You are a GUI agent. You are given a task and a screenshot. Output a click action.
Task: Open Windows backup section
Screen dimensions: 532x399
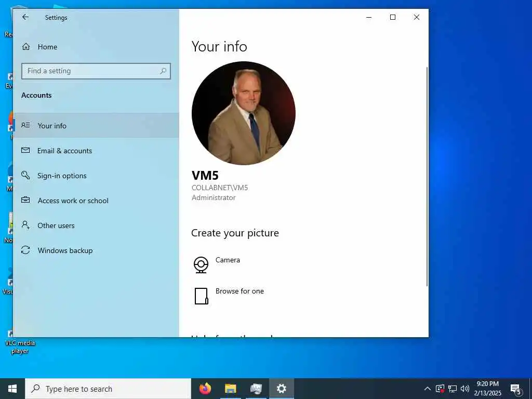(96, 250)
